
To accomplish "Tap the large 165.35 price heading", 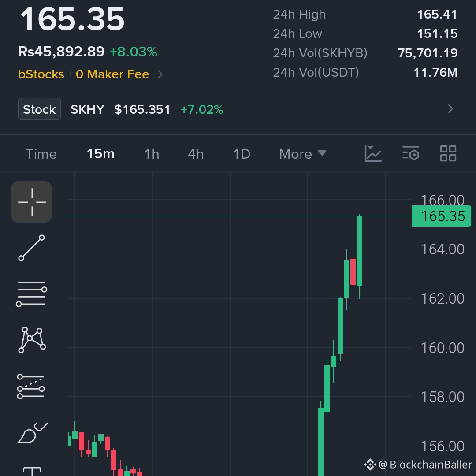I will [72, 19].
